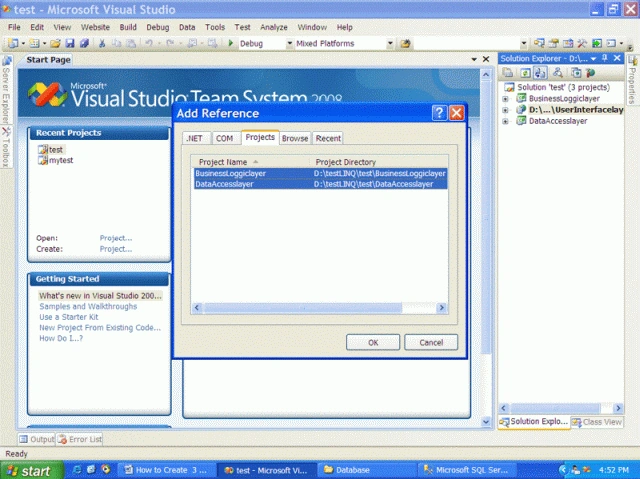The width and height of the screenshot is (640, 479).
Task: Open the Analyze menu
Action: pyautogui.click(x=274, y=27)
